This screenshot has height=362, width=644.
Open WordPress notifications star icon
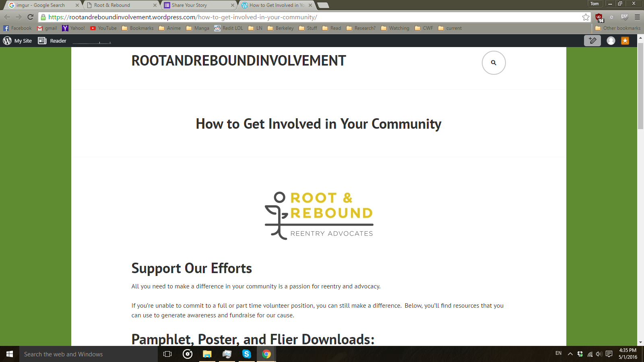pyautogui.click(x=625, y=41)
